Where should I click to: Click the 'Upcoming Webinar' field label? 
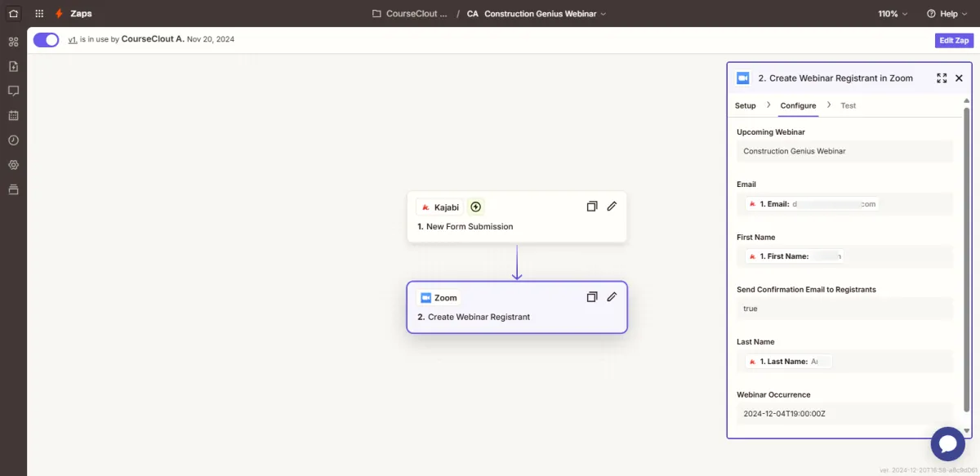tap(771, 131)
